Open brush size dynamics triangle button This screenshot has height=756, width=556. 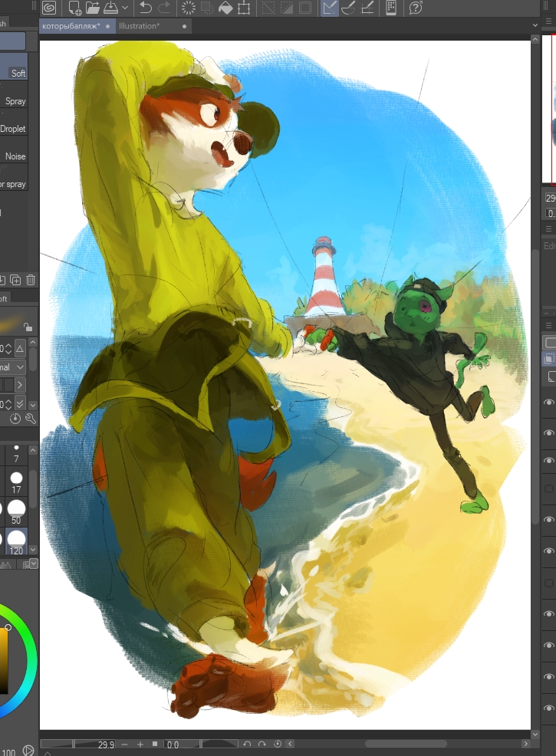pos(20,349)
